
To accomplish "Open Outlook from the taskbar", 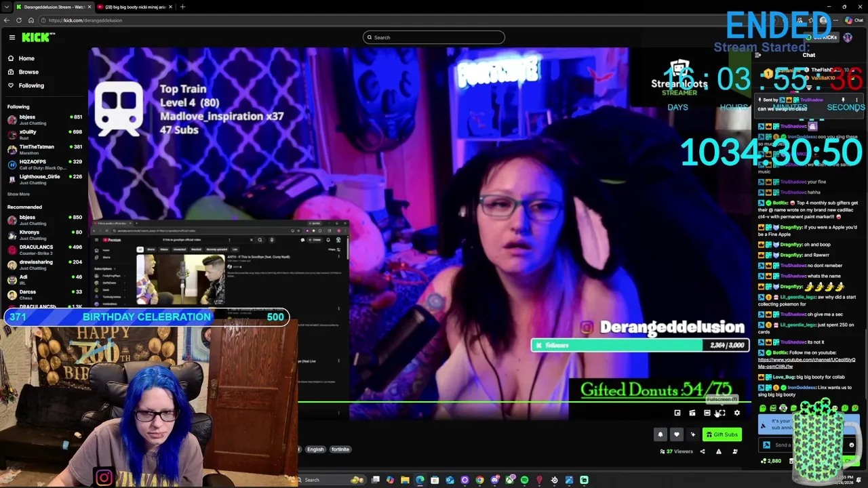I will 450,480.
